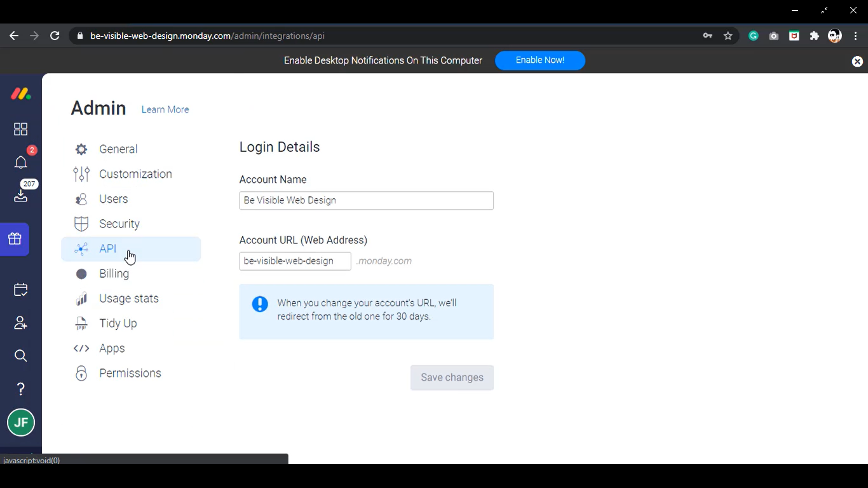
Task: Click the General gear icon
Action: 81,149
